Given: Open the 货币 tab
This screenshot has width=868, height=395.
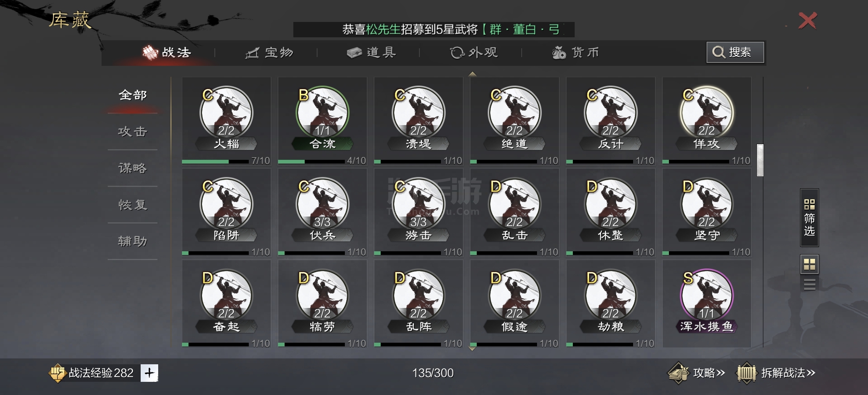Looking at the screenshot, I should click(575, 53).
